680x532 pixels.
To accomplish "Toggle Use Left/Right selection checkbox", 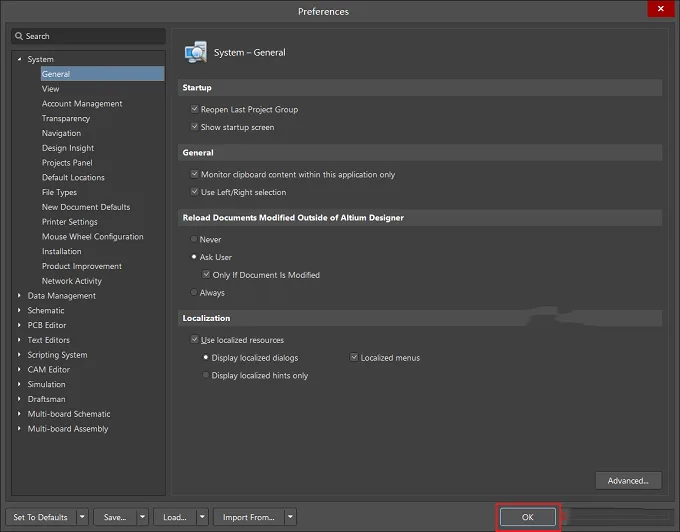I will [x=194, y=192].
